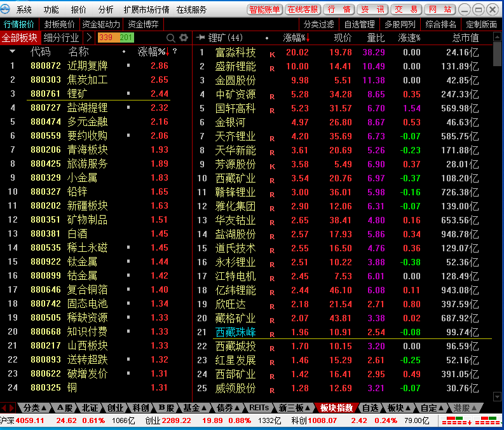The width and height of the screenshot is (504, 430).
Task: Open the 新三板 bottom tab menu
Action: pyautogui.click(x=294, y=408)
